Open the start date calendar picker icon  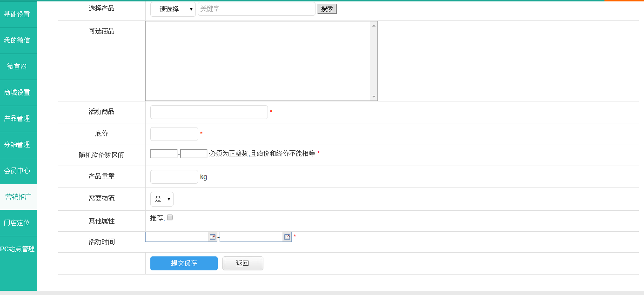pyautogui.click(x=212, y=237)
